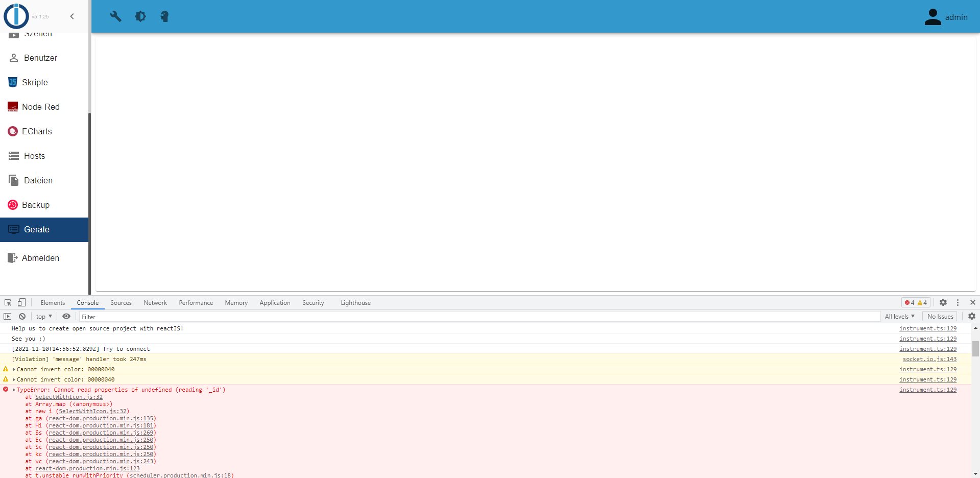The height and width of the screenshot is (478, 980).
Task: Open Node-Red in the sidebar
Action: (x=44, y=107)
